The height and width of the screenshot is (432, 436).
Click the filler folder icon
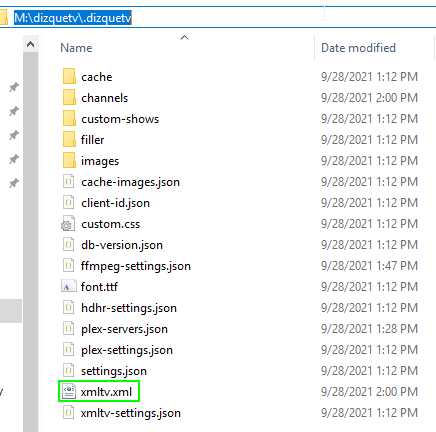tap(69, 139)
